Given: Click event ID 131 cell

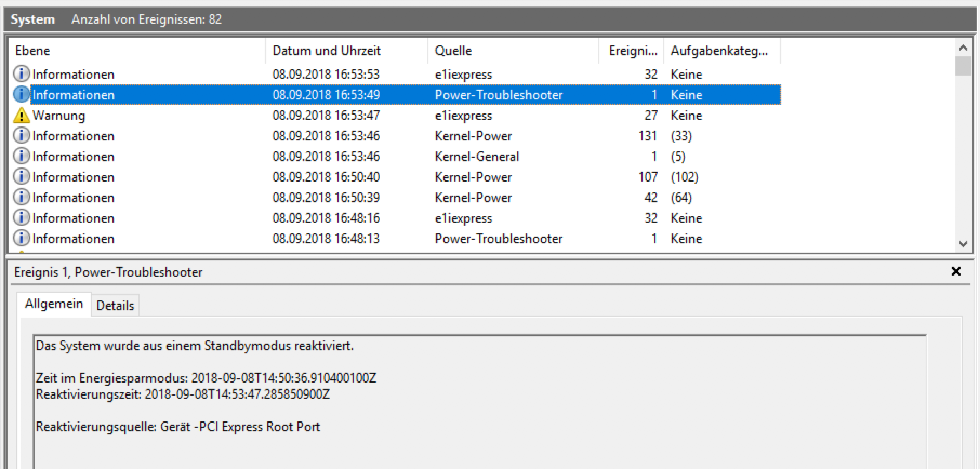Looking at the screenshot, I should pyautogui.click(x=648, y=136).
